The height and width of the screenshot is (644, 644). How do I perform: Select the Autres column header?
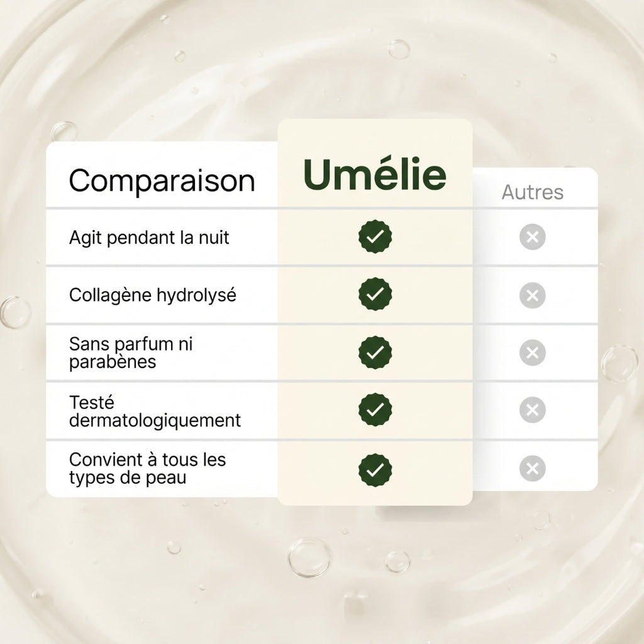pos(532,192)
